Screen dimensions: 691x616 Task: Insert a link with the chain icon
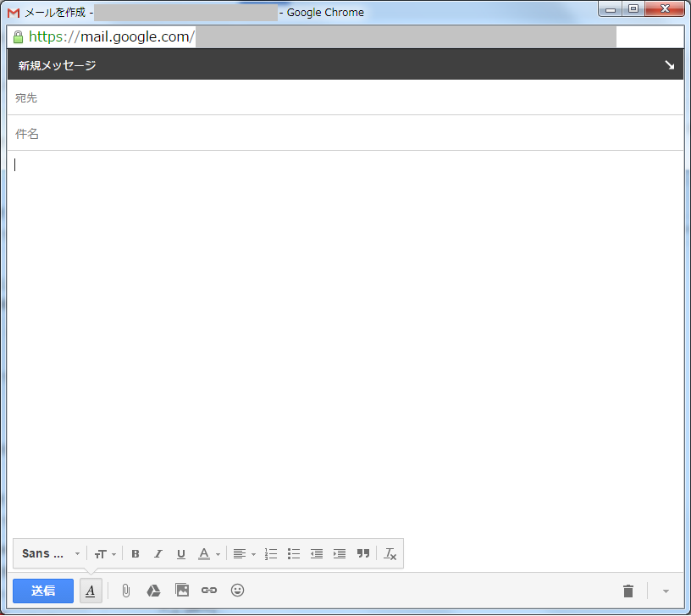tap(209, 591)
